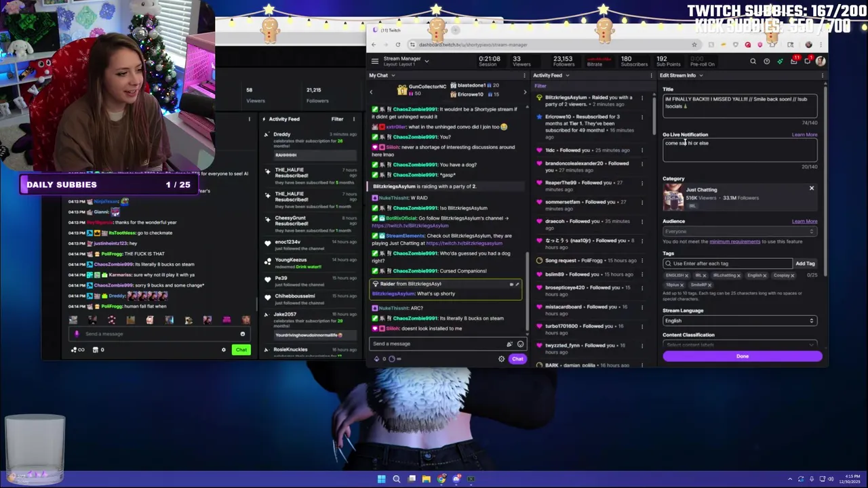Open the Audience Everyone dropdown

(x=739, y=231)
